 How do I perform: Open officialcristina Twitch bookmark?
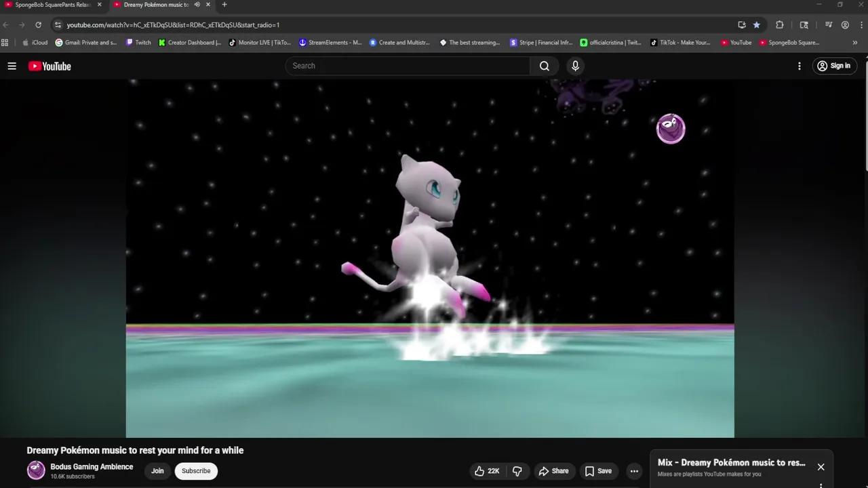tap(611, 43)
